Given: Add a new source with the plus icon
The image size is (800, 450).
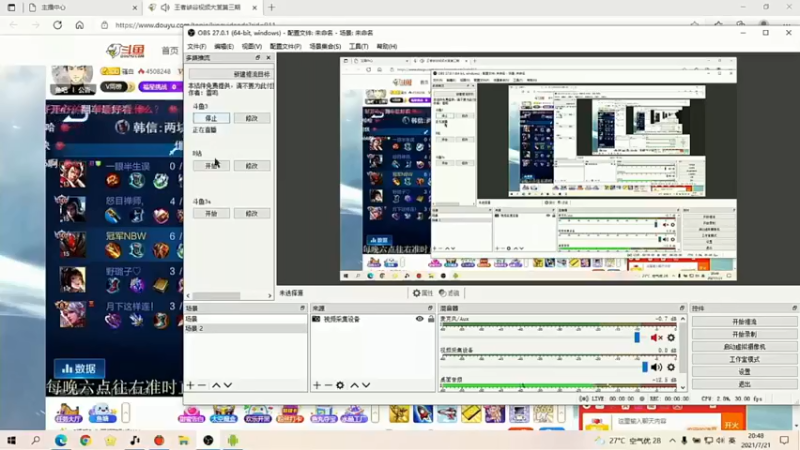Looking at the screenshot, I should [x=317, y=385].
